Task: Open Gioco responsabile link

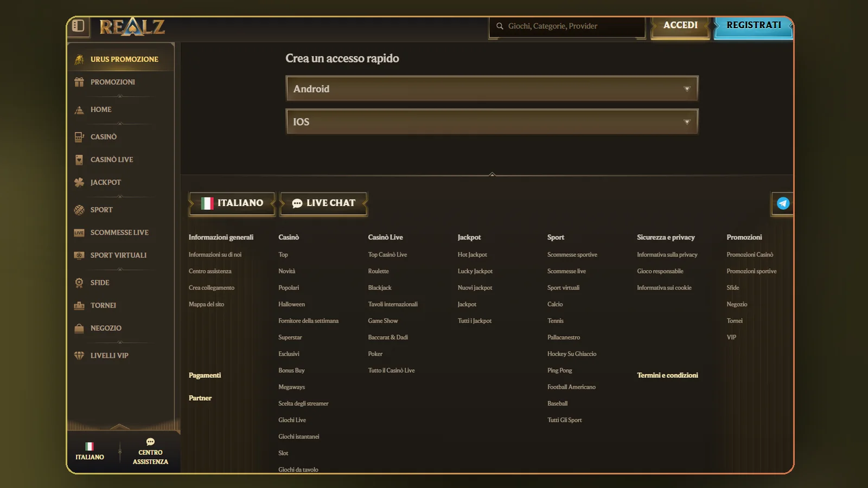Action: [x=660, y=271]
